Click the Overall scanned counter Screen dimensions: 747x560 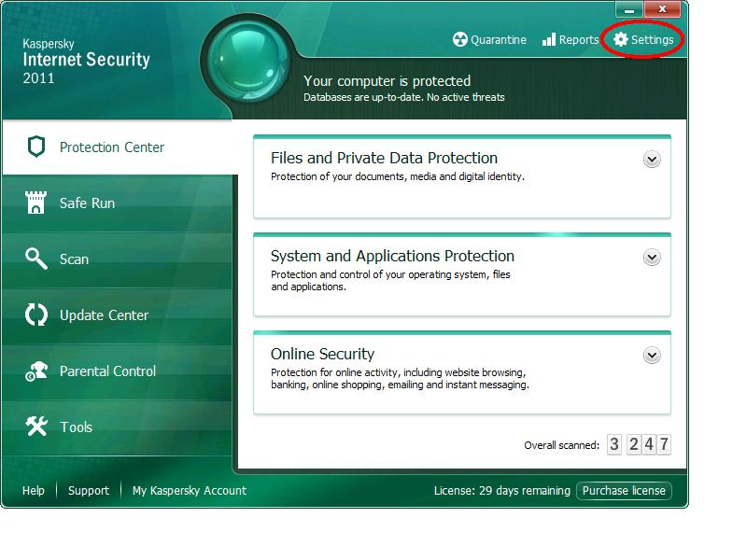(x=639, y=445)
